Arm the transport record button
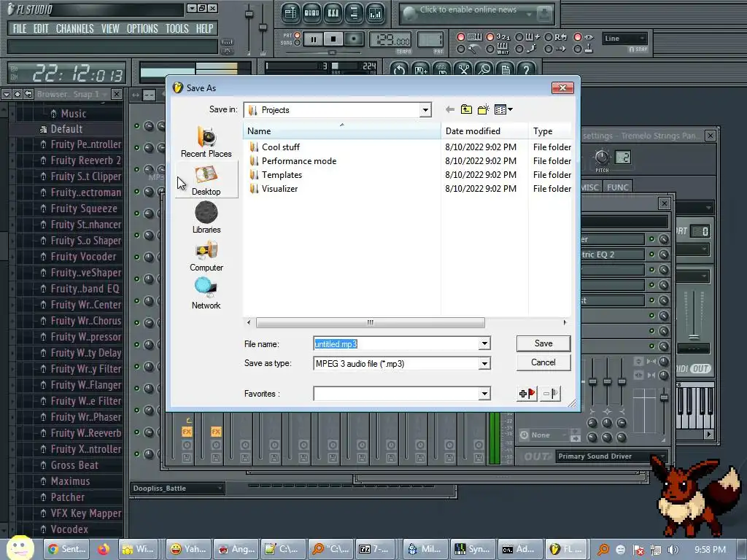 click(x=354, y=39)
